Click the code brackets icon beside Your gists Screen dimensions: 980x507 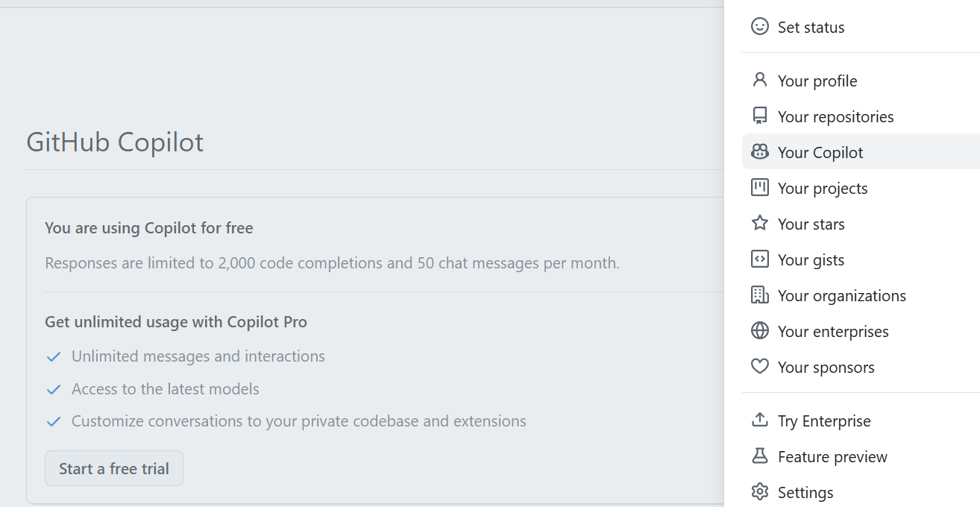[759, 259]
